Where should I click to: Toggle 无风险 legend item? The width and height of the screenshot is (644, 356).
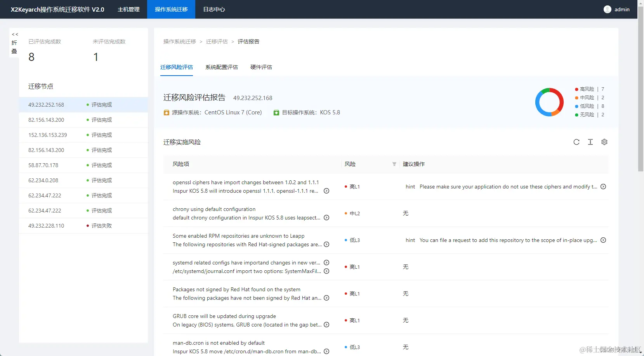[x=590, y=115]
